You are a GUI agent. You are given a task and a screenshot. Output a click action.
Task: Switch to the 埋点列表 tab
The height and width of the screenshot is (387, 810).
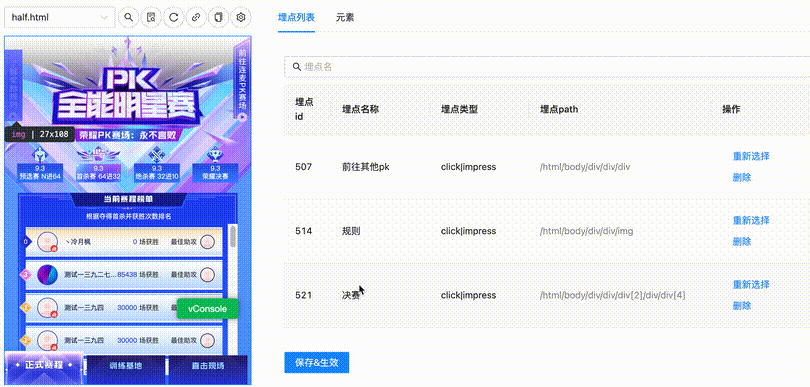click(x=296, y=17)
